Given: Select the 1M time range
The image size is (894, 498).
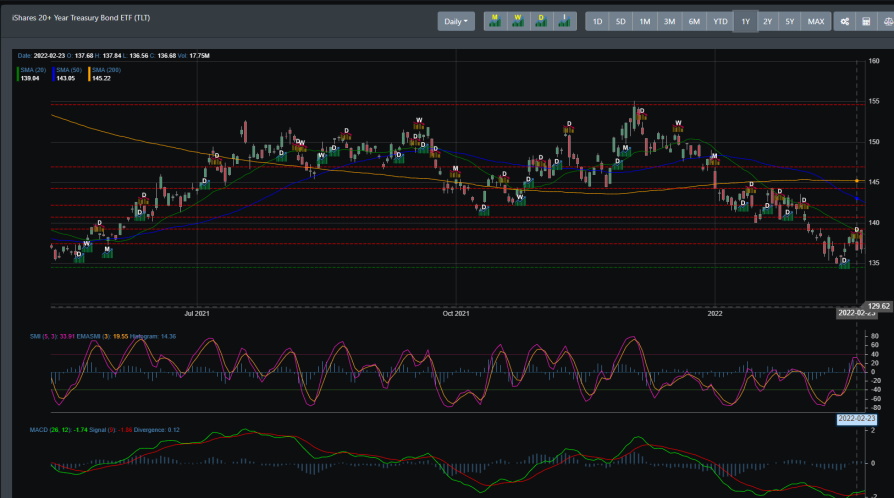Looking at the screenshot, I should click(645, 22).
